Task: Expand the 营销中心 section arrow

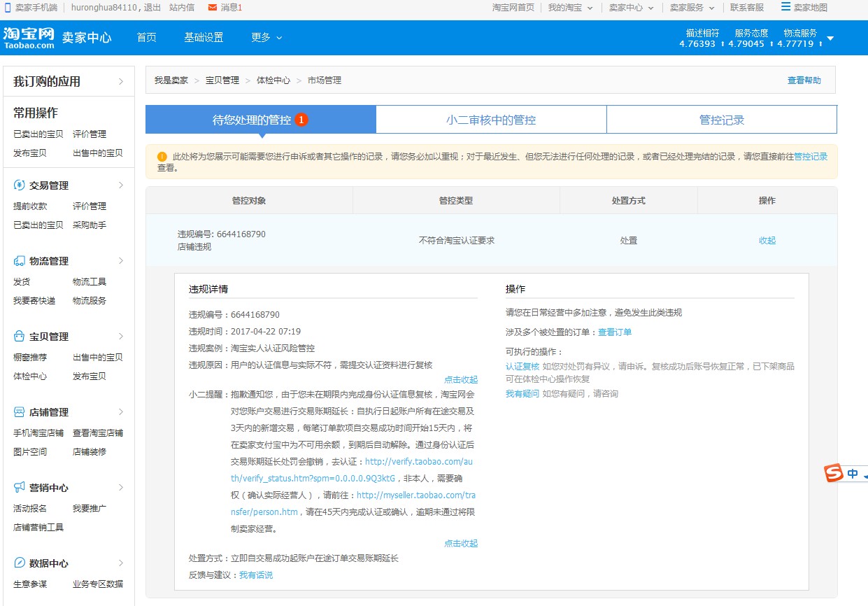Action: tap(121, 488)
